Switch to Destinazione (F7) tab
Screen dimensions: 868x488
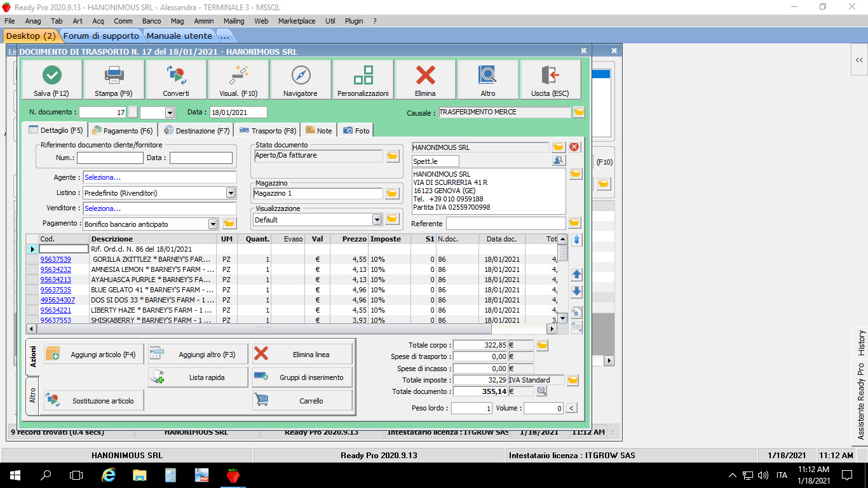tap(197, 130)
